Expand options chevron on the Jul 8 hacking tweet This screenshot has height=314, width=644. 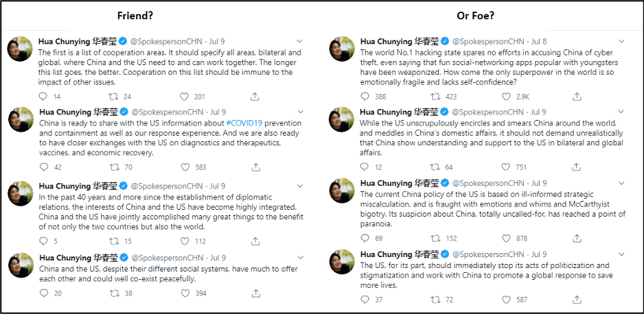(x=621, y=41)
